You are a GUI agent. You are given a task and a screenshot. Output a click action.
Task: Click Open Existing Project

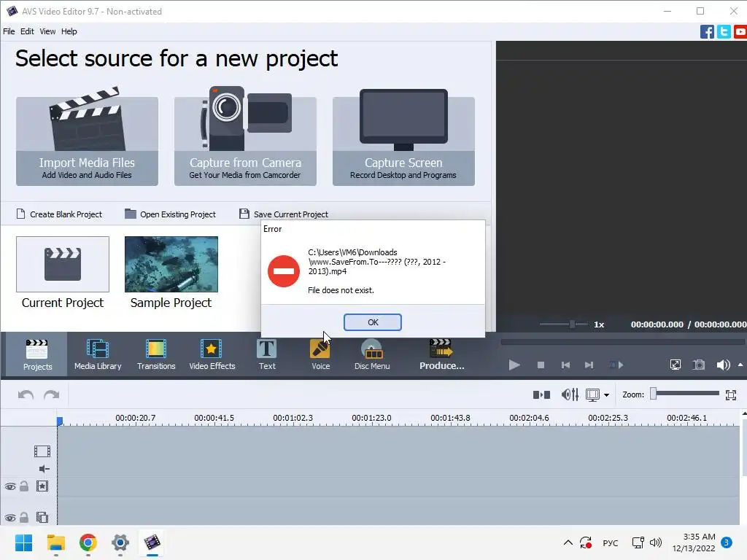click(x=170, y=214)
